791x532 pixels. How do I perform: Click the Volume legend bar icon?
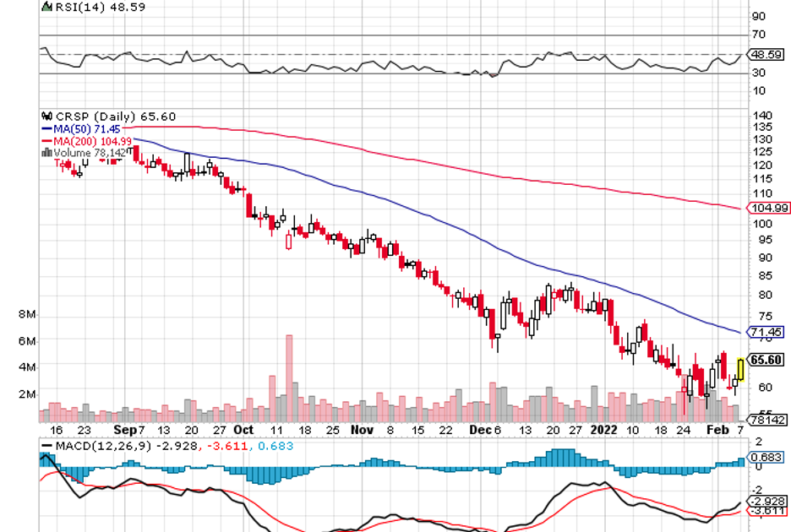(x=47, y=153)
